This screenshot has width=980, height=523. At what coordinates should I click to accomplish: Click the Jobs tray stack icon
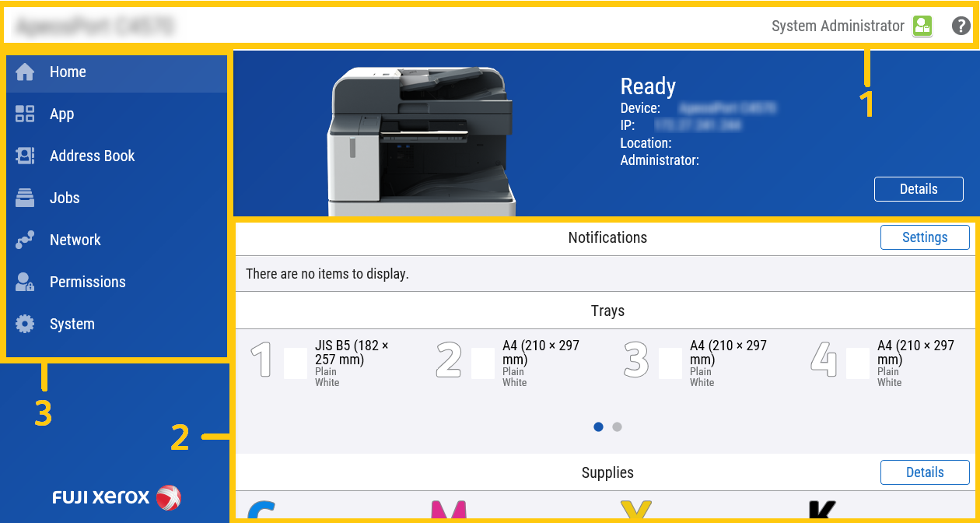25,198
